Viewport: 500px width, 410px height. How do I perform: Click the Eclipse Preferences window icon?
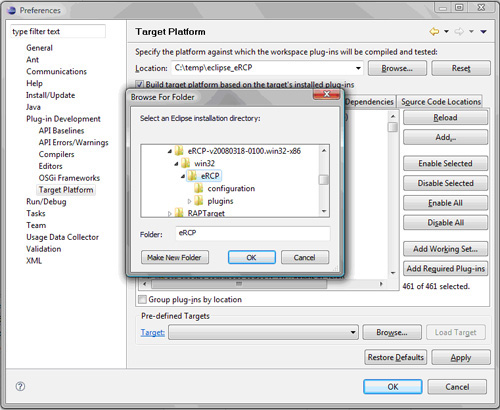point(12,10)
